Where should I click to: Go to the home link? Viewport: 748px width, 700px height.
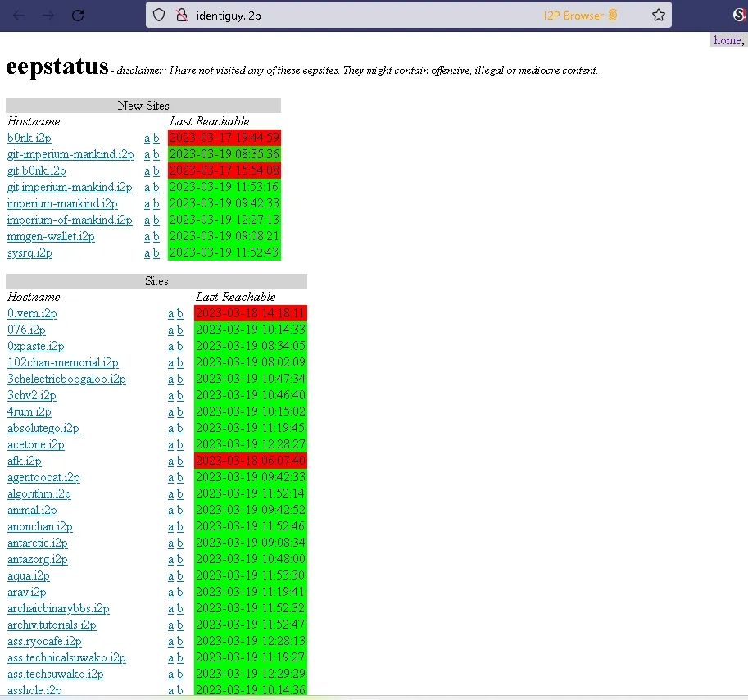click(x=727, y=40)
